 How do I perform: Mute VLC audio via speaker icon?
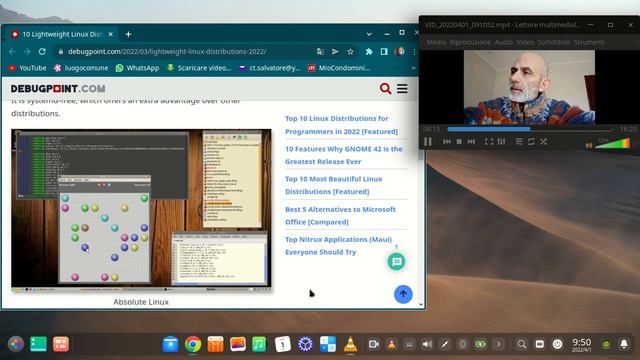point(589,145)
